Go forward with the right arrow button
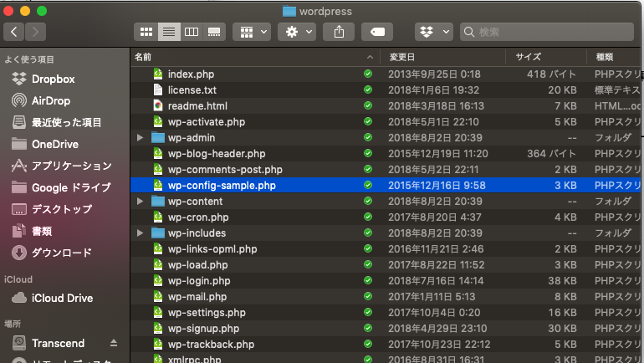Screen dimensions: 644x363 pyautogui.click(x=35, y=32)
